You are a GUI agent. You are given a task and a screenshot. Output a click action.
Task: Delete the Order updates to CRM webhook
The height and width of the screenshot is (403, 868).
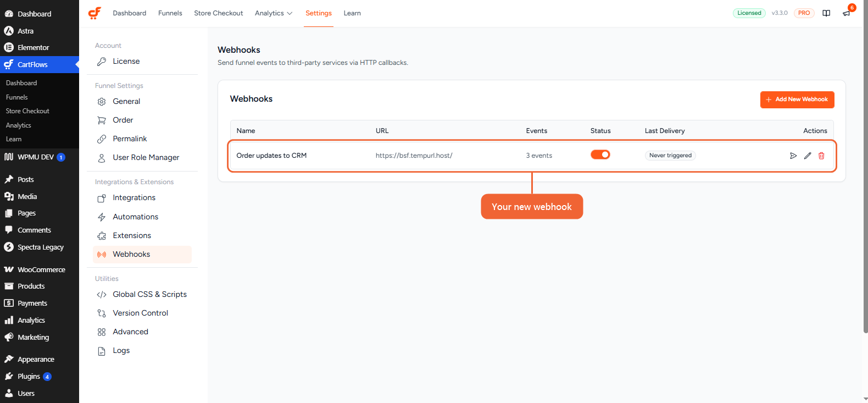point(821,156)
